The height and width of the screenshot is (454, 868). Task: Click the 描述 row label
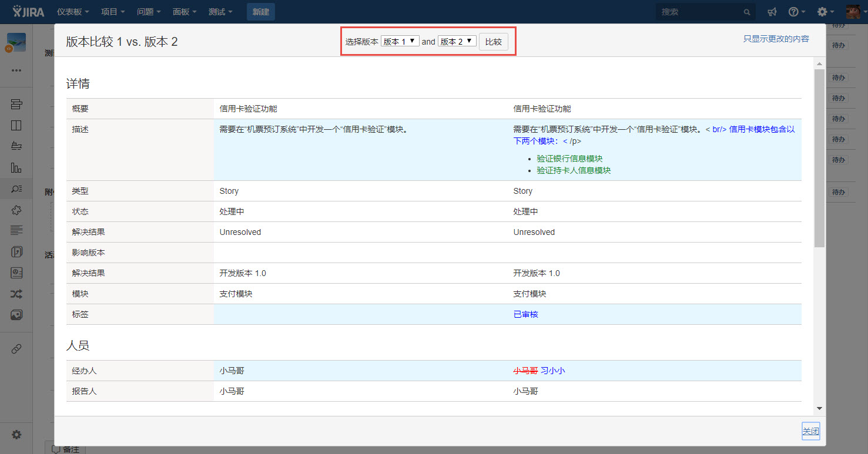(81, 129)
